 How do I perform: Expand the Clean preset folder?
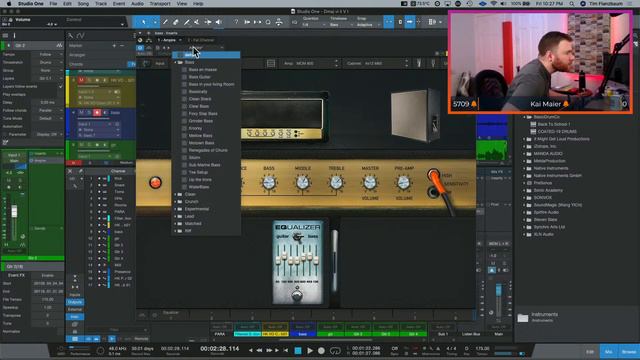tap(176, 195)
